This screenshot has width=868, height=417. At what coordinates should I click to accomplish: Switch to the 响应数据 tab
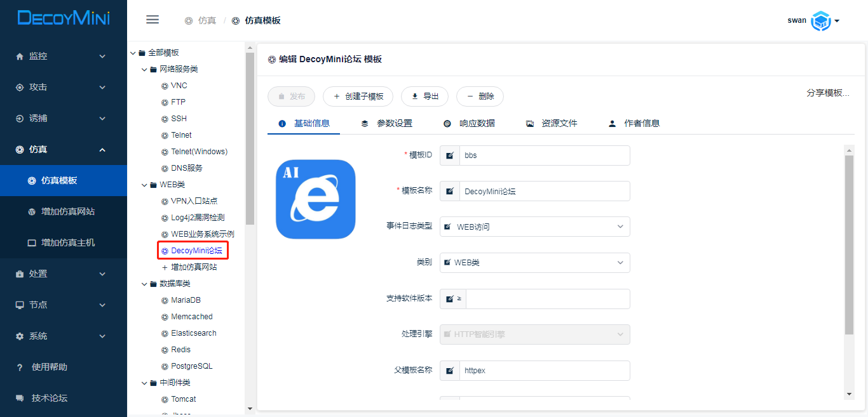(x=470, y=124)
